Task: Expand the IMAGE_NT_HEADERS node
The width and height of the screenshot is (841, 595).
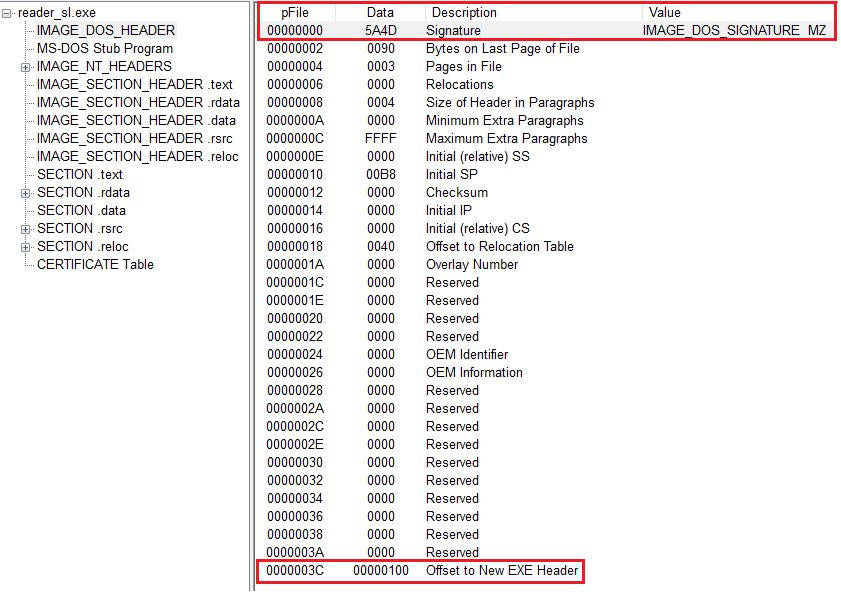Action: (x=25, y=68)
